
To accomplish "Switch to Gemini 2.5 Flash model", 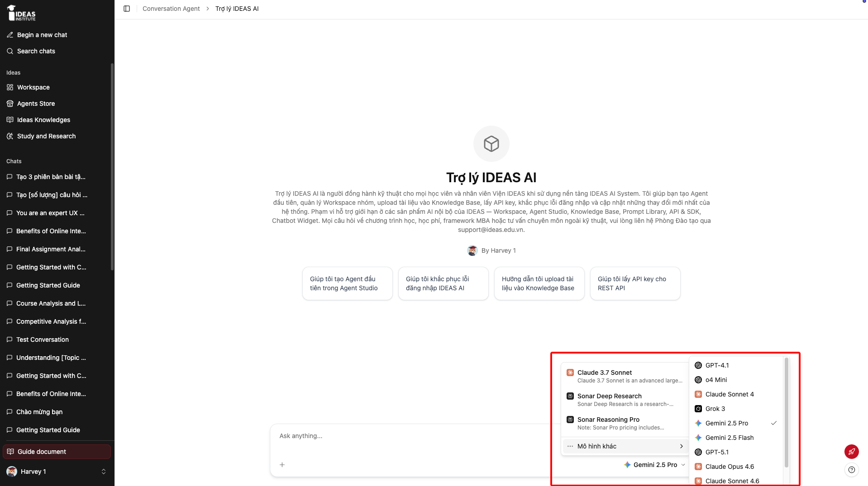I will tap(736, 438).
